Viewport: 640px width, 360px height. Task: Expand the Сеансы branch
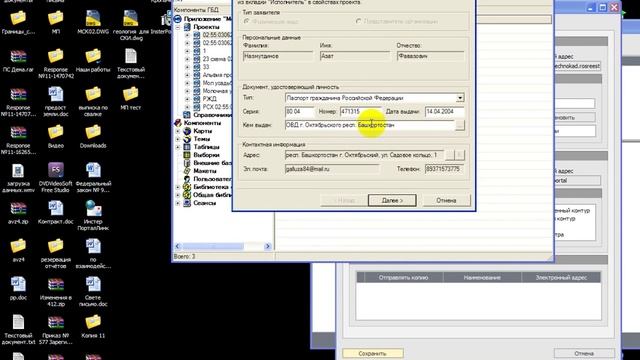tap(178, 203)
